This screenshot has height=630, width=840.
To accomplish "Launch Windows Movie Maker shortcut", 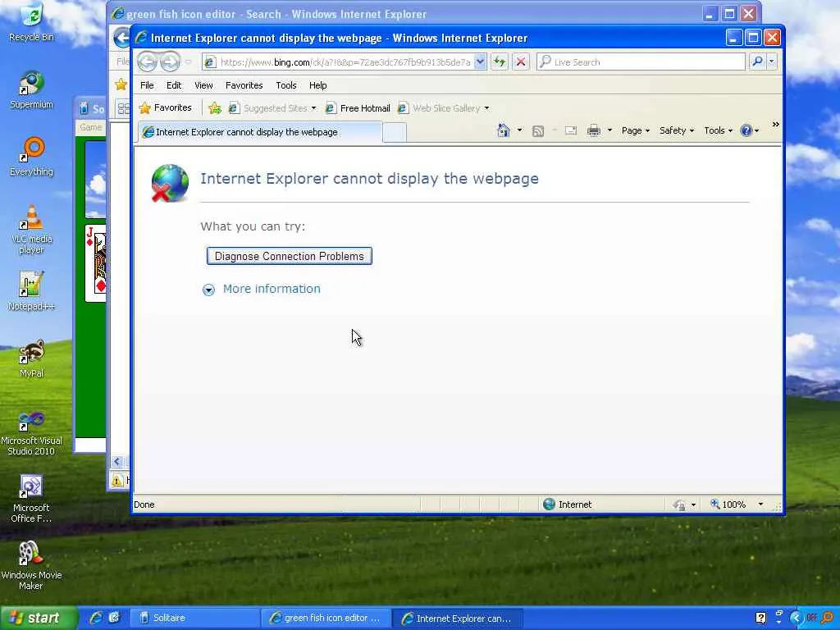I will (32, 566).
